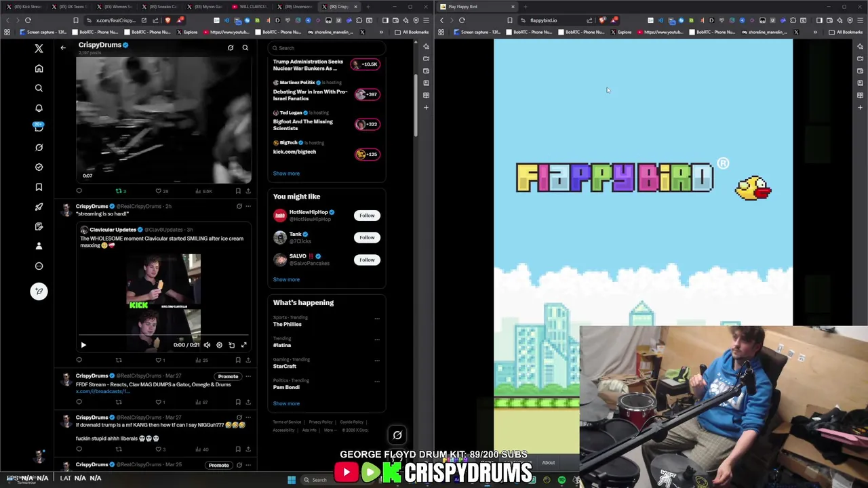Image resolution: width=868 pixels, height=488 pixels.
Task: Open more options on FFDF Stream post
Action: coord(248,376)
